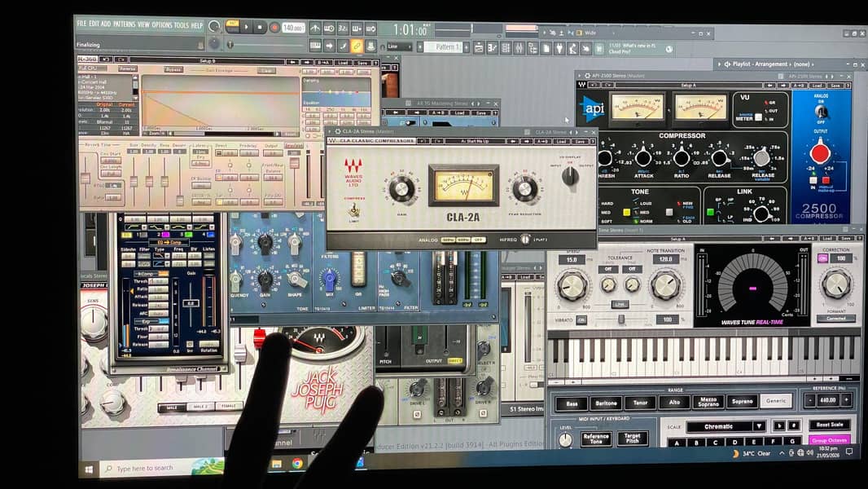This screenshot has height=489, width=868.
Task: Open Formant Corrected dropdown in Waves Tune
Action: click(x=836, y=319)
